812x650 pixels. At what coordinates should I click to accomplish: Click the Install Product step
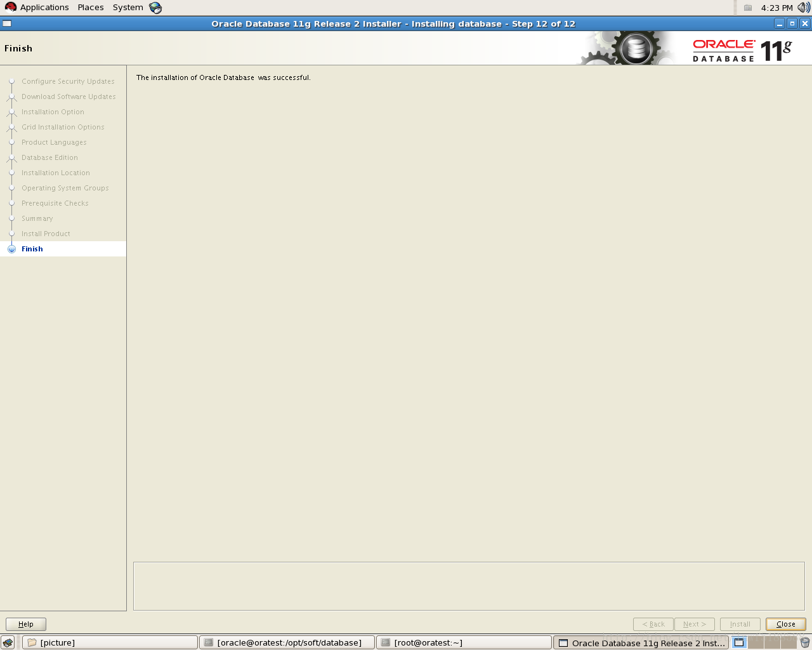coord(46,234)
